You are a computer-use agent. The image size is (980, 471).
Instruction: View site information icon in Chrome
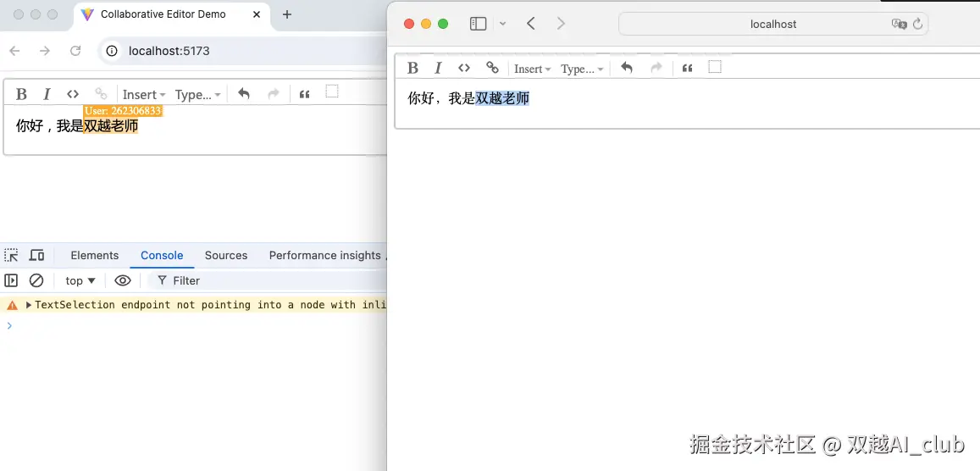click(112, 51)
